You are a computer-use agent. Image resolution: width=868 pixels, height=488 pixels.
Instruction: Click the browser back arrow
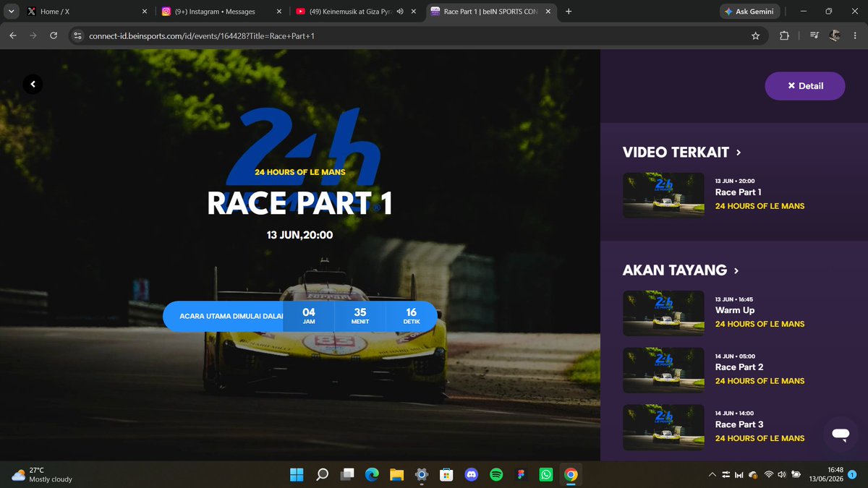(13, 35)
